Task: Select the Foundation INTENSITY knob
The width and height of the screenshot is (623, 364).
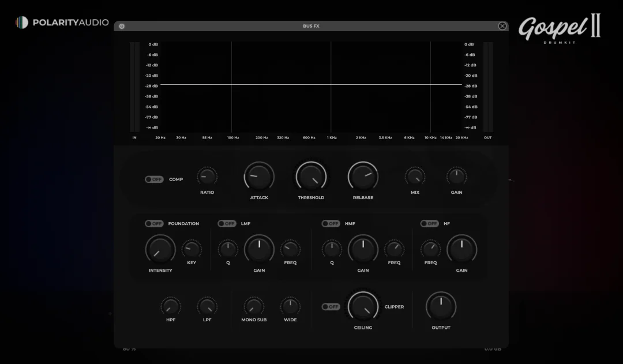Action: pos(160,249)
